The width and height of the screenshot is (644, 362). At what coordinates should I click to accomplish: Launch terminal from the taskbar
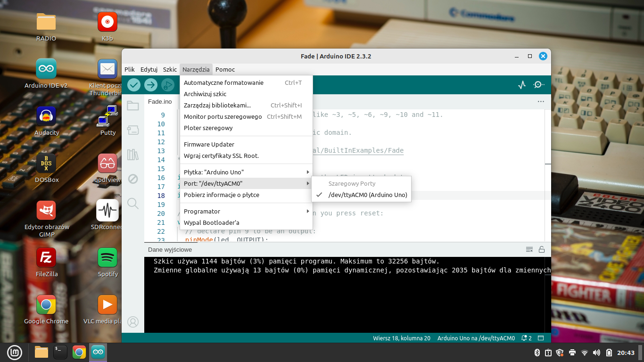point(60,352)
